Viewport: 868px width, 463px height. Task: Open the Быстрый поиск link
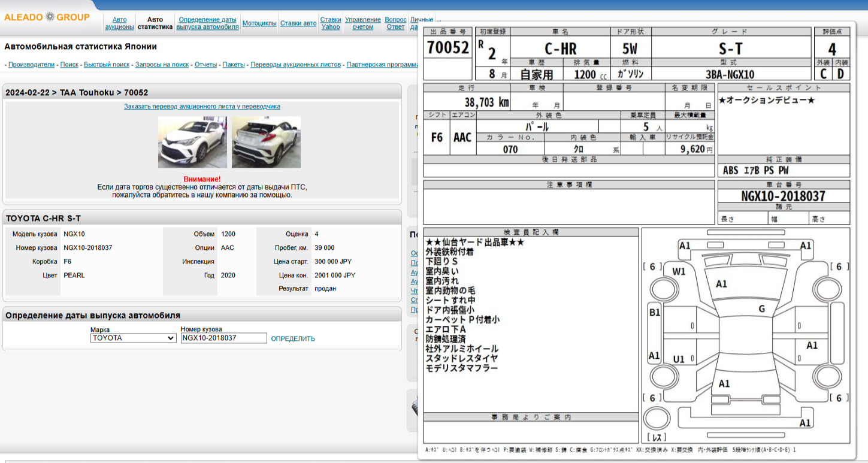[x=107, y=65]
